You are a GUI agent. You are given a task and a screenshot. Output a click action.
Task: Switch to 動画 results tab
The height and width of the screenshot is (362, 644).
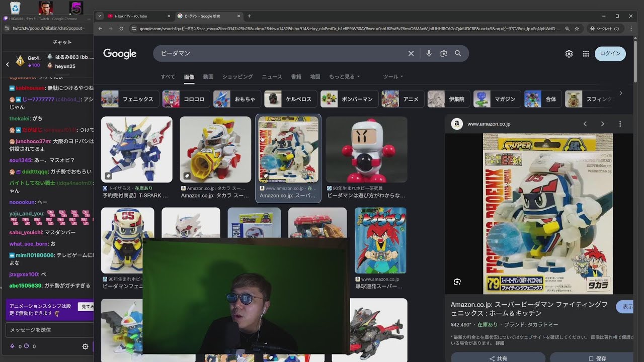pos(208,77)
